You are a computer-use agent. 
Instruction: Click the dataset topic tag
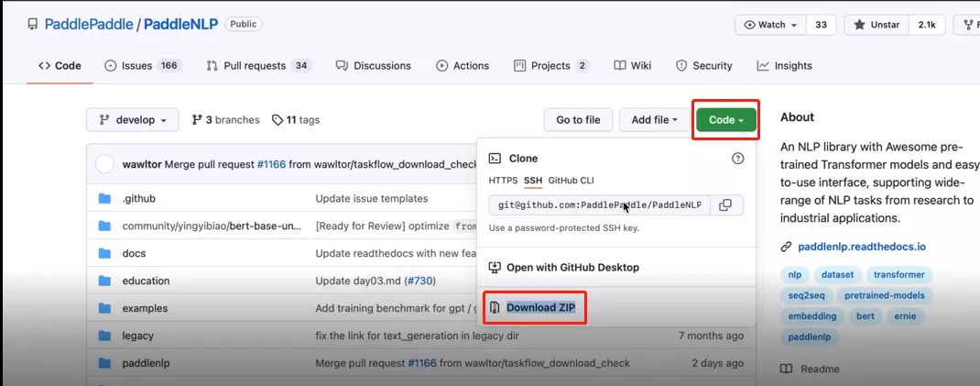pos(837,275)
